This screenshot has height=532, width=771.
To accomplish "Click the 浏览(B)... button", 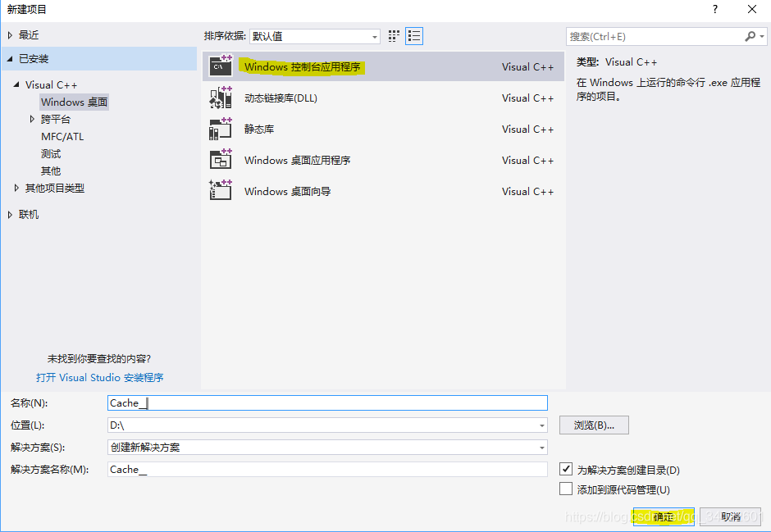I will coord(594,425).
